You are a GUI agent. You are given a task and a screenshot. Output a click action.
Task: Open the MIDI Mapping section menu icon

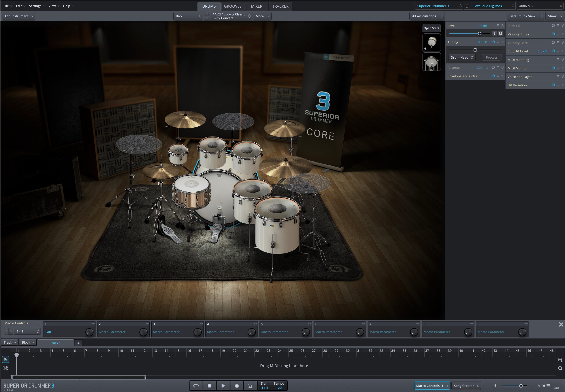click(x=558, y=59)
